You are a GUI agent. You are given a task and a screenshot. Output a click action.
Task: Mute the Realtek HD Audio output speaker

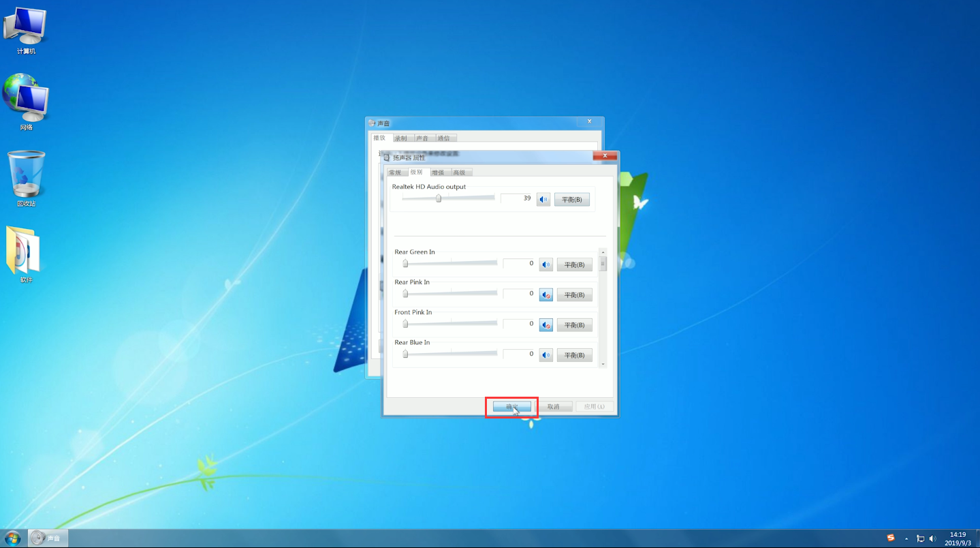pyautogui.click(x=543, y=200)
